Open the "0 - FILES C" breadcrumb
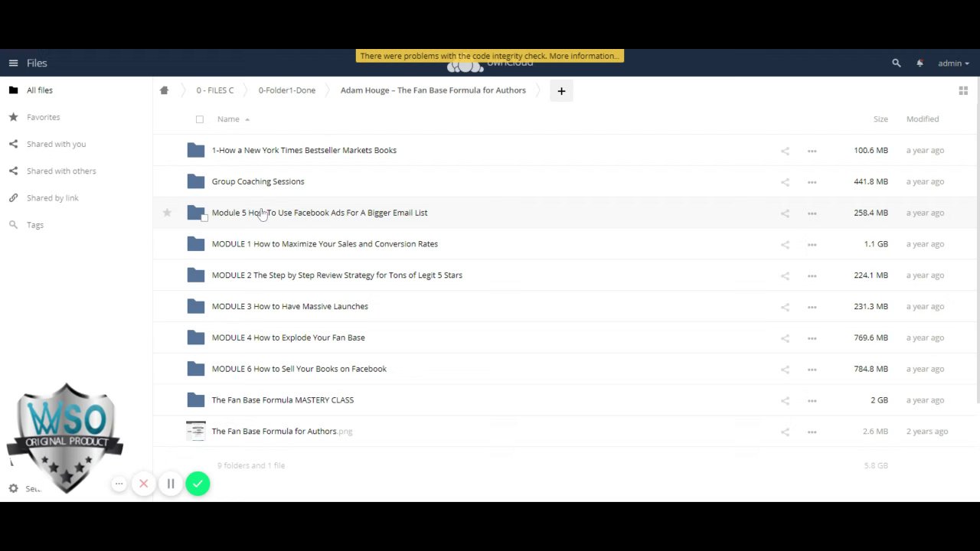The width and height of the screenshot is (980, 551). click(215, 90)
